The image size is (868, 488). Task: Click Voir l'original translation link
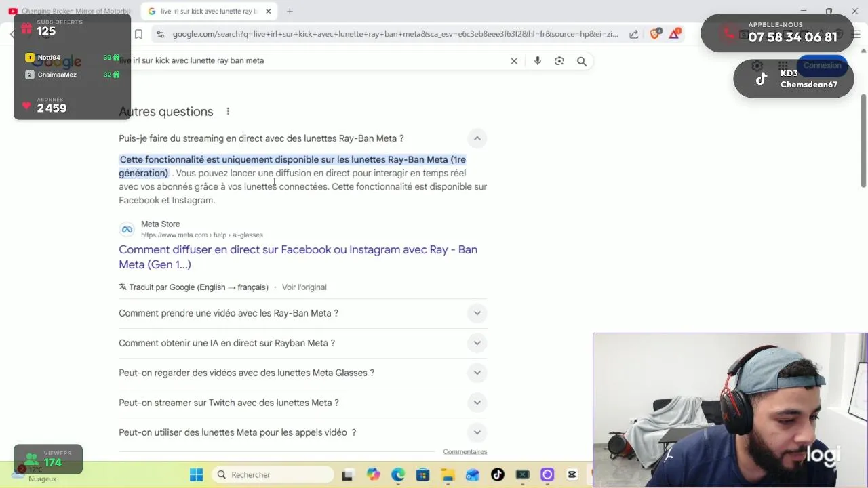pos(304,287)
